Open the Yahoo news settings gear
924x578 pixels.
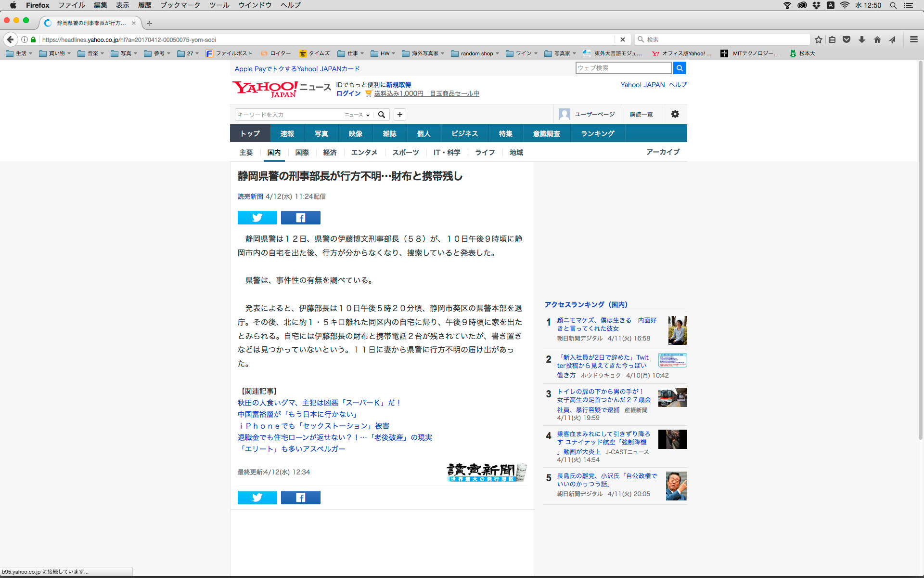(x=675, y=114)
